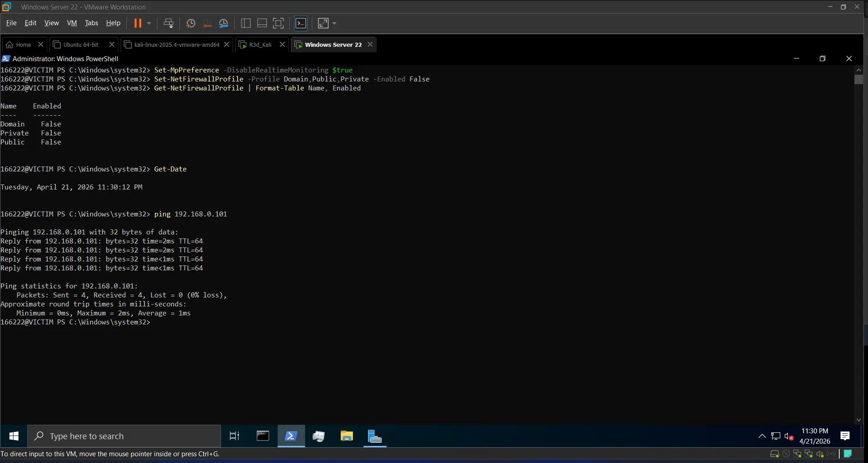
Task: Toggle the library sidebar panel
Action: (246, 23)
